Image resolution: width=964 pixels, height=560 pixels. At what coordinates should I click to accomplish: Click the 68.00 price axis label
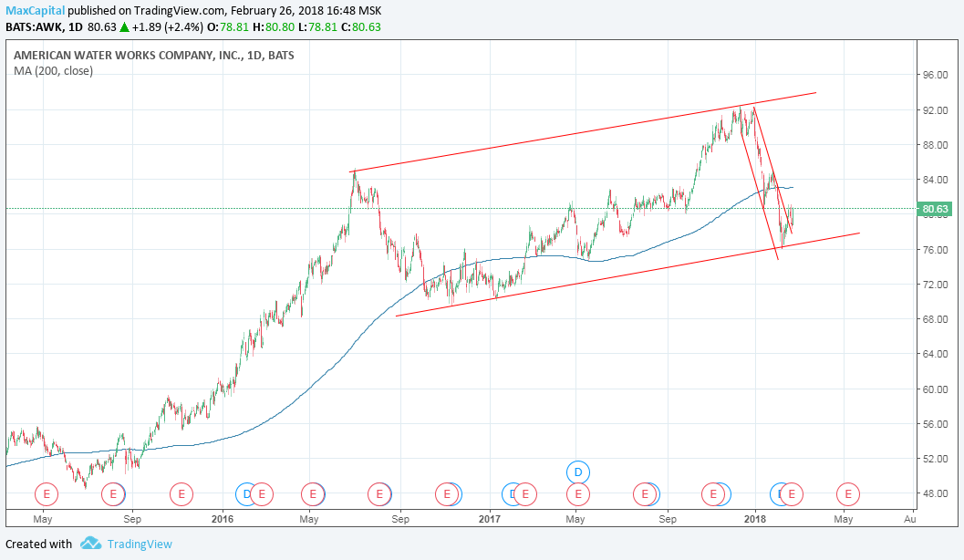[935, 319]
